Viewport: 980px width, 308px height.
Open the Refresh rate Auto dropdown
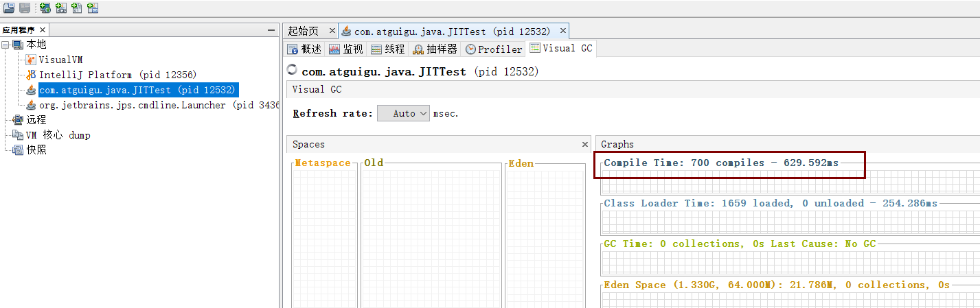click(403, 113)
